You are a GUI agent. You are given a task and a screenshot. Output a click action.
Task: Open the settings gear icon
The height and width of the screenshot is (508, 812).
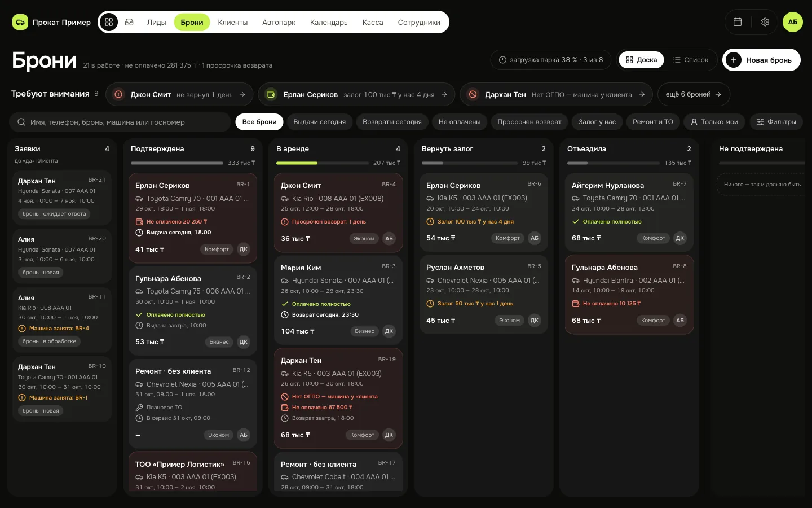(765, 22)
